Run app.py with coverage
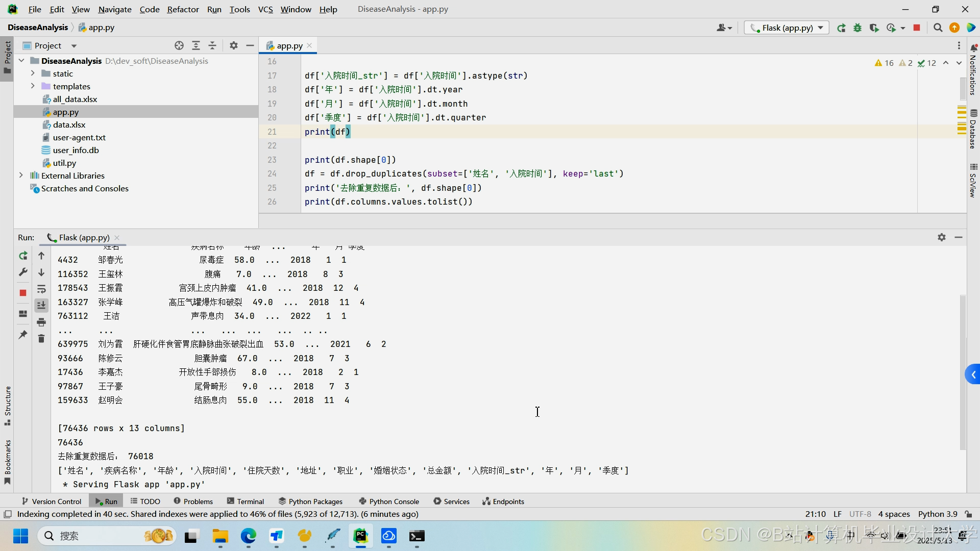Screen dimensions: 980x551 874,28
